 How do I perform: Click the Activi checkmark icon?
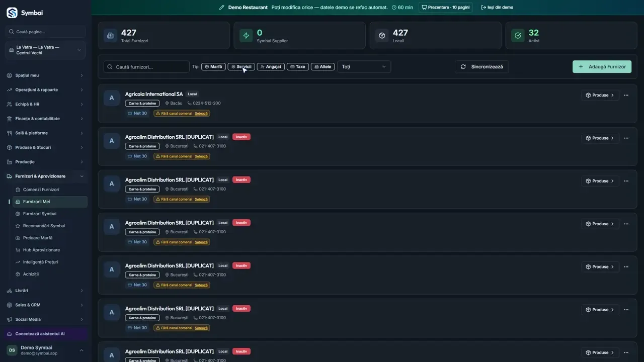(518, 36)
